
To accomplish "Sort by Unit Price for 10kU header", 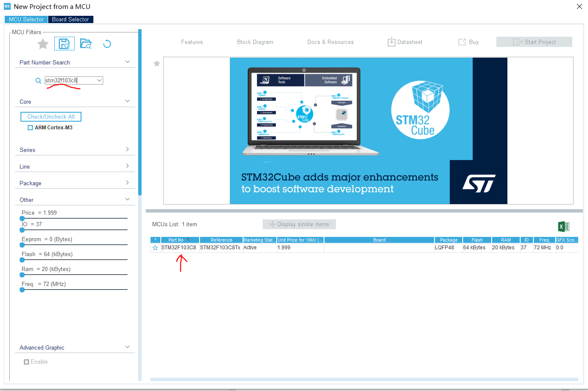I will pos(301,240).
